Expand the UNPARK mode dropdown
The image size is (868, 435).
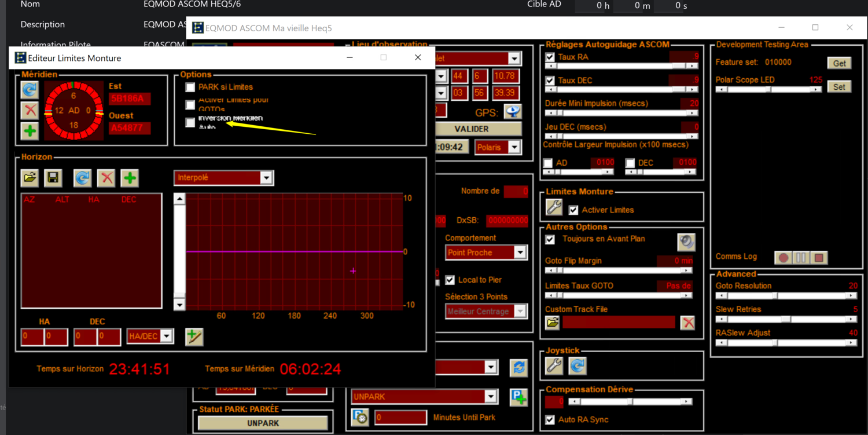coord(491,397)
